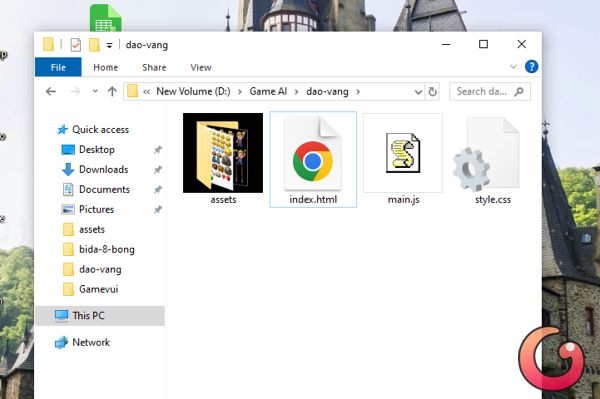Click the green spreadsheet desktop icon

pyautogui.click(x=106, y=18)
